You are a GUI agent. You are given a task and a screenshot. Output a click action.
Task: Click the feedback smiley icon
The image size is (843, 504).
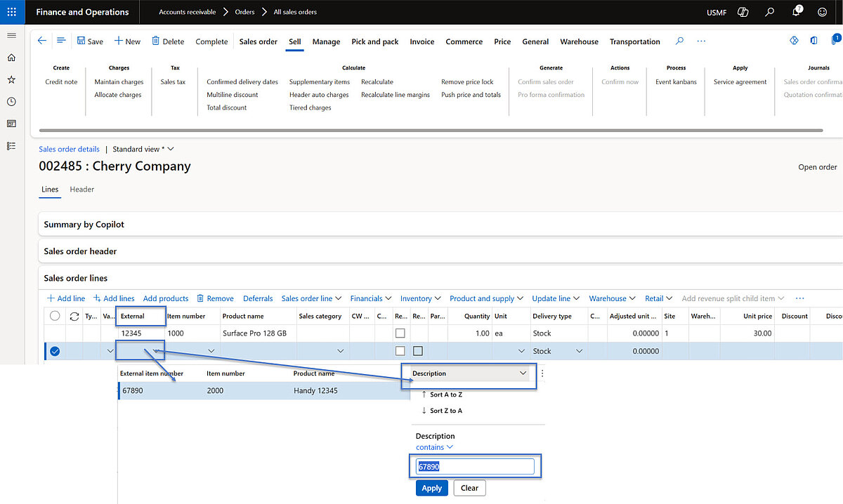click(823, 12)
